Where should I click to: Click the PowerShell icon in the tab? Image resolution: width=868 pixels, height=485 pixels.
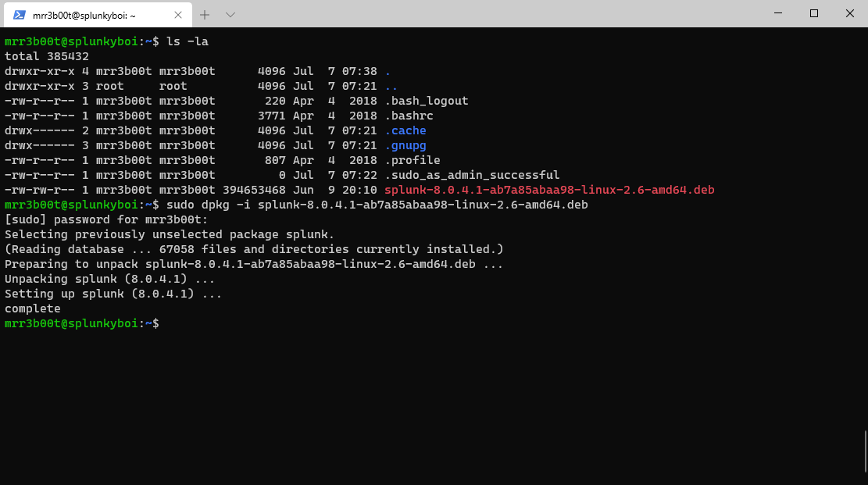click(x=20, y=15)
